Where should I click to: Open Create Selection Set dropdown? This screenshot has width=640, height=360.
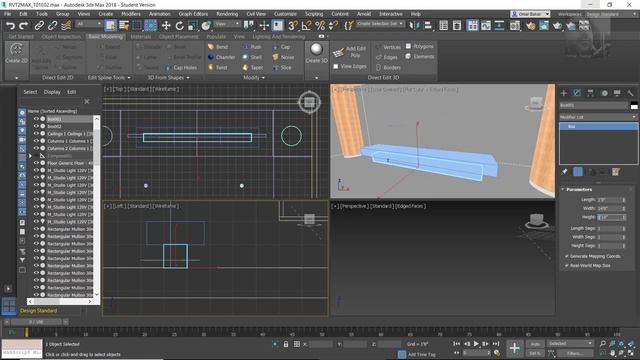pos(379,24)
